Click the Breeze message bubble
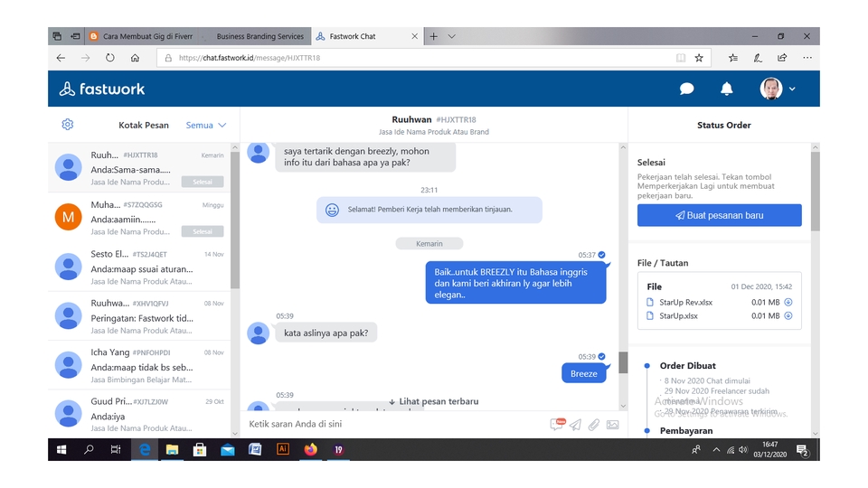 (583, 373)
